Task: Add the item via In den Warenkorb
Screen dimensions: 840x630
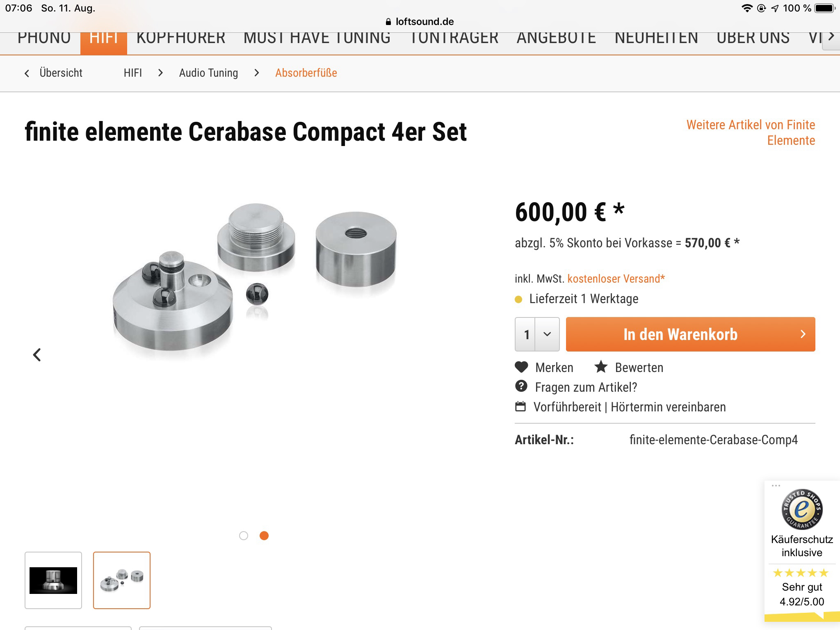Action: [691, 334]
